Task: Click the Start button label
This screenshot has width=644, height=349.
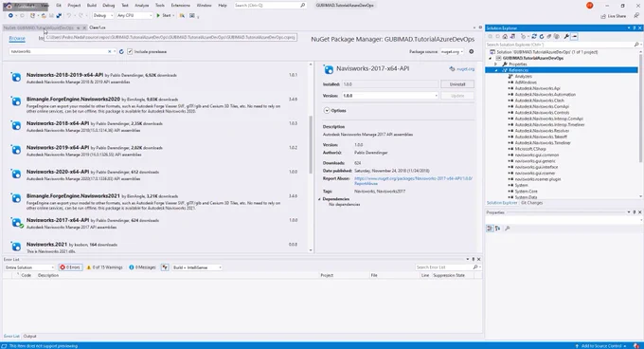Action: pos(167,15)
